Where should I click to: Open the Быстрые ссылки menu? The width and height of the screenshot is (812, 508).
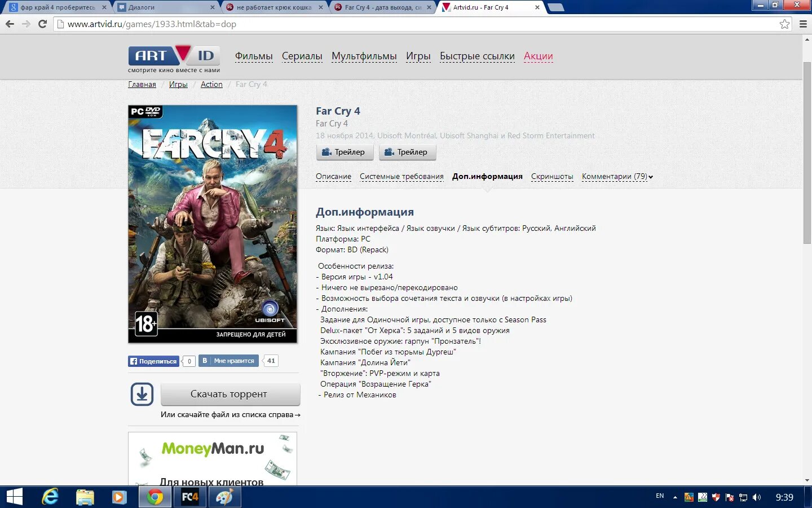pos(477,56)
